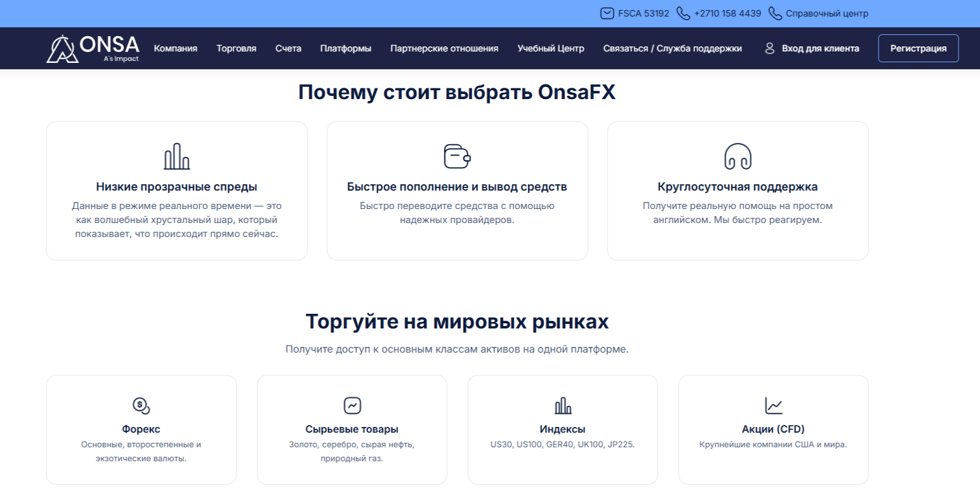Click the envelope icon next to FSCA 53192

pyautogui.click(x=607, y=13)
